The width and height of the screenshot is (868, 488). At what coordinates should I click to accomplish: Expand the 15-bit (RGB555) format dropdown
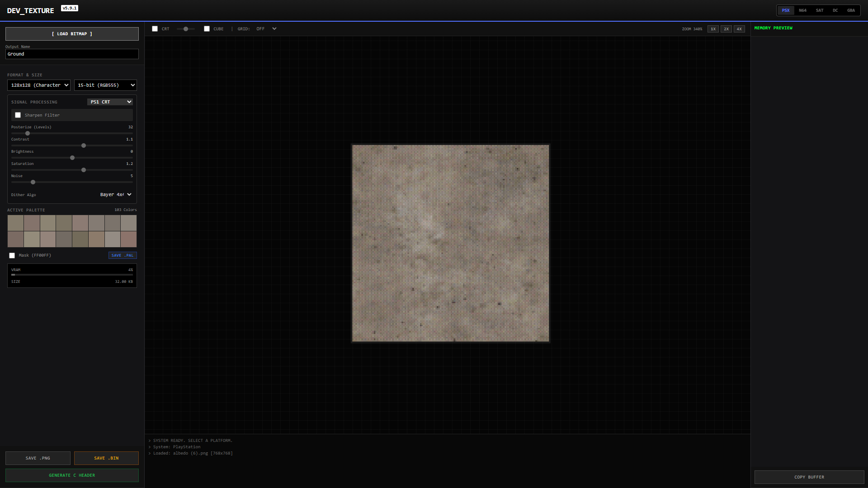[x=105, y=85]
